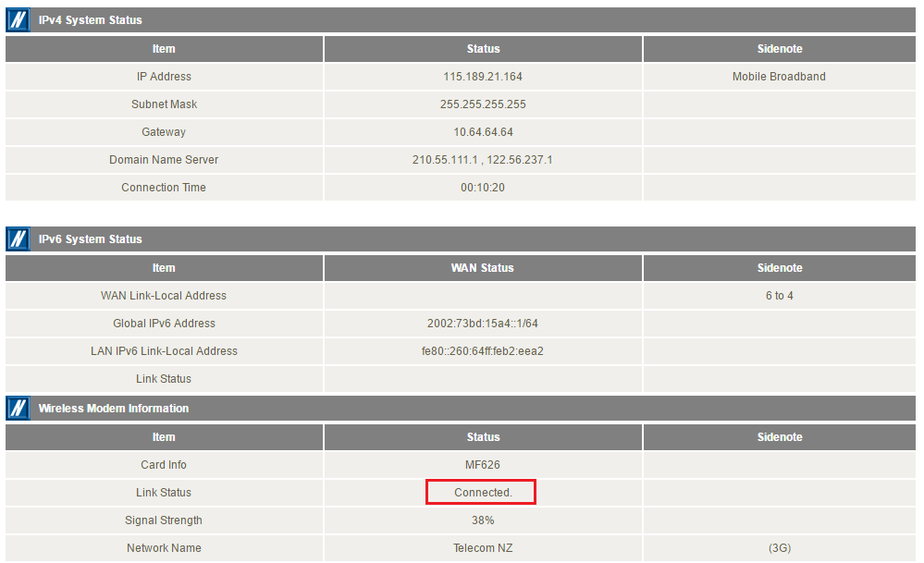Click the Mobile Broadband sidenote
924x563 pixels.
779,77
